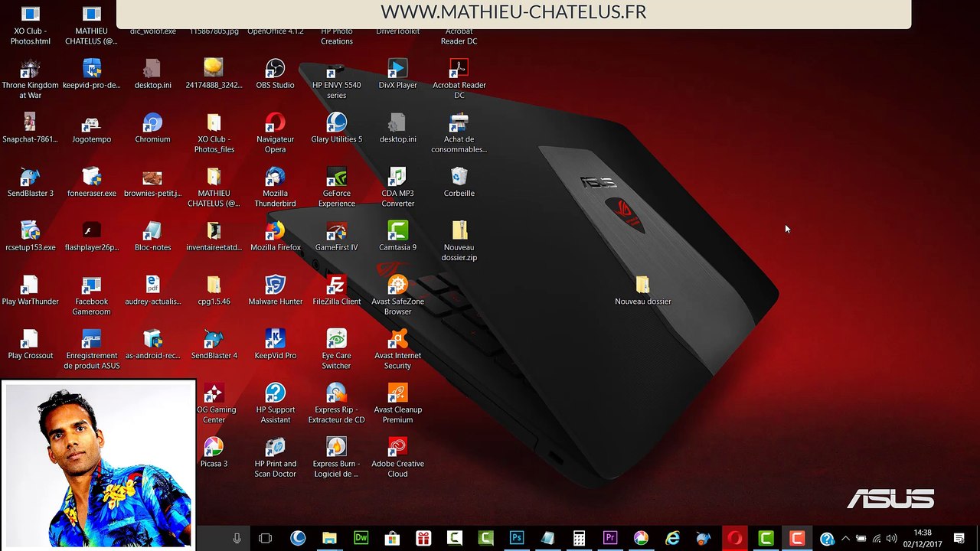Select Avast Cleanup Premium icon
Viewport: 980px width, 551px height.
pyautogui.click(x=397, y=404)
